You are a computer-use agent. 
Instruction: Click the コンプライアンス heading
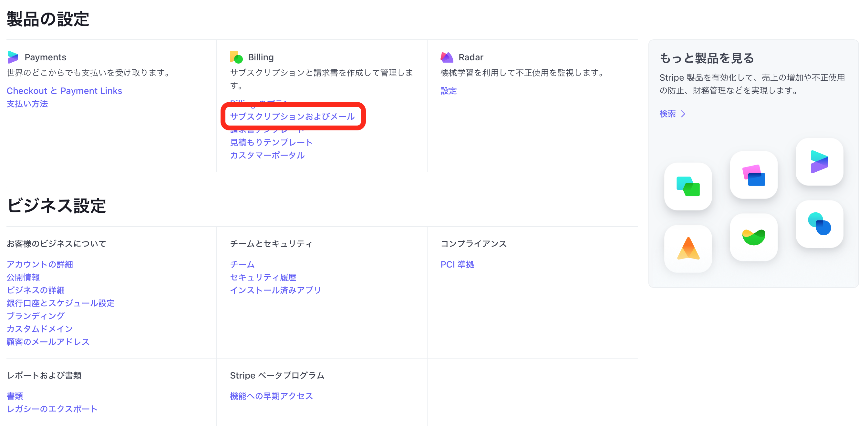pos(474,243)
